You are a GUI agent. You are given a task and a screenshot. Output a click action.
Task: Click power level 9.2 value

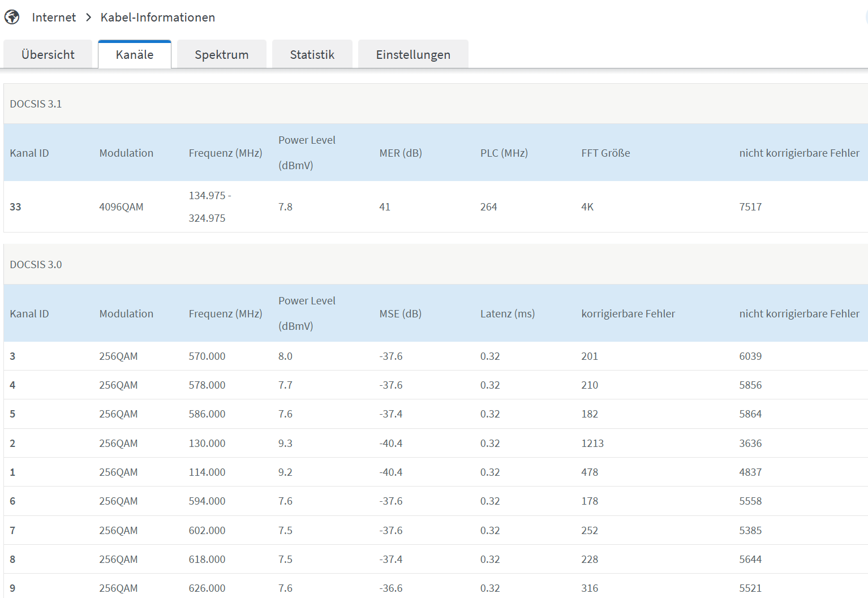pos(285,472)
